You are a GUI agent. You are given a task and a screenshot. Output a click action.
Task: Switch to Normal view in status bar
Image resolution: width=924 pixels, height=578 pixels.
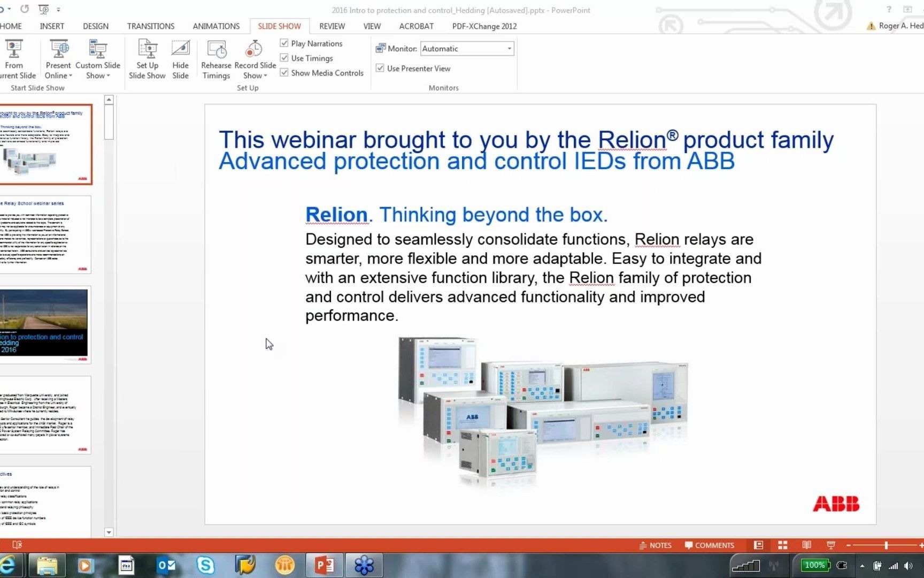(x=758, y=545)
